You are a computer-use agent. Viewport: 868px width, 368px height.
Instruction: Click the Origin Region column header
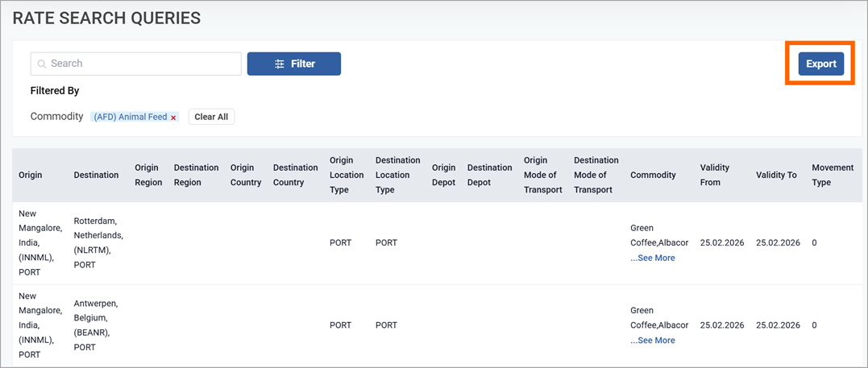tap(148, 175)
